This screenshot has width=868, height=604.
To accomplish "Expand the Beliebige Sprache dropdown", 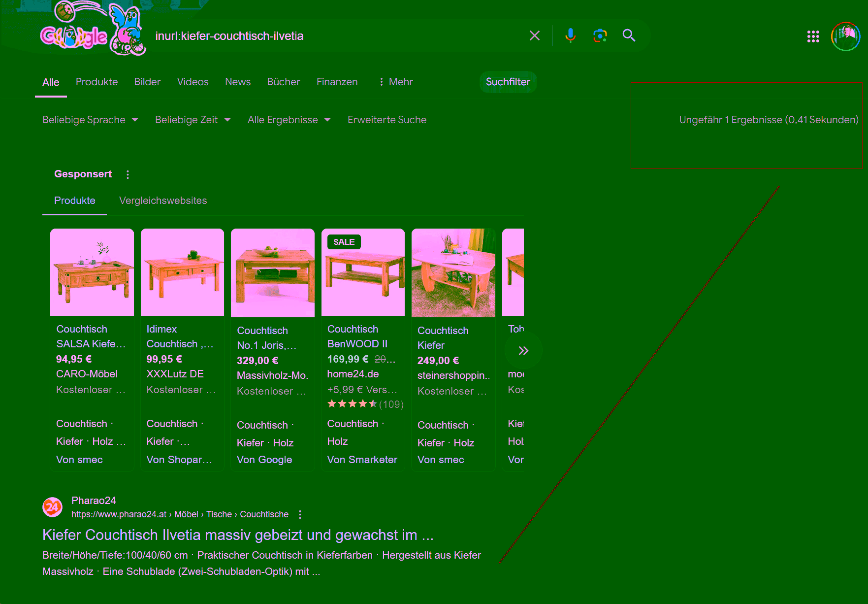I will tap(90, 119).
